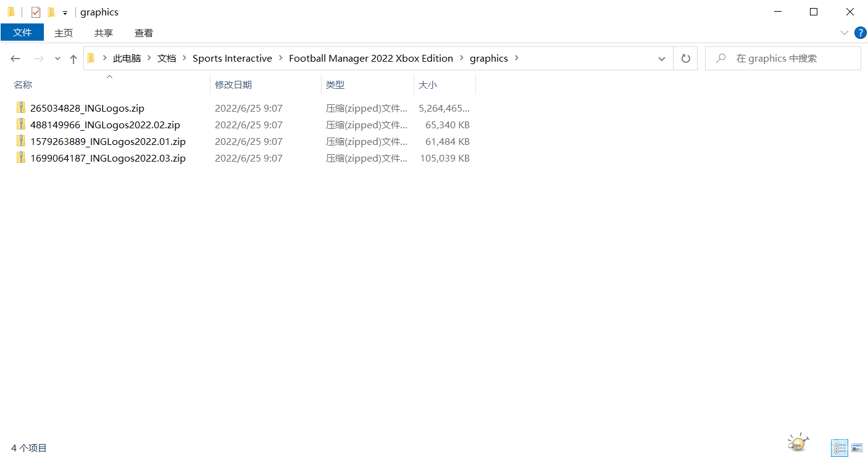The width and height of the screenshot is (868, 457).
Task: Click zip icon of 488149966_INGLogos2022.02.zip
Action: point(22,124)
